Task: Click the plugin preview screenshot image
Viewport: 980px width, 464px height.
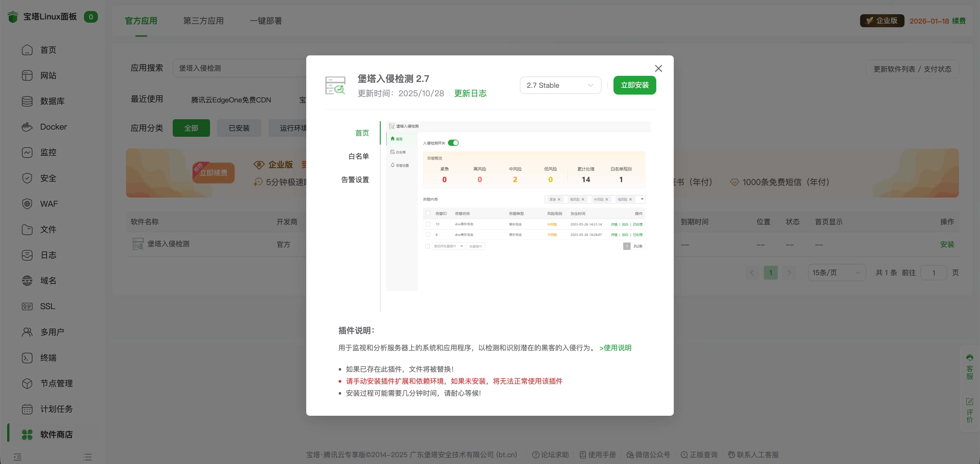Action: [518, 206]
